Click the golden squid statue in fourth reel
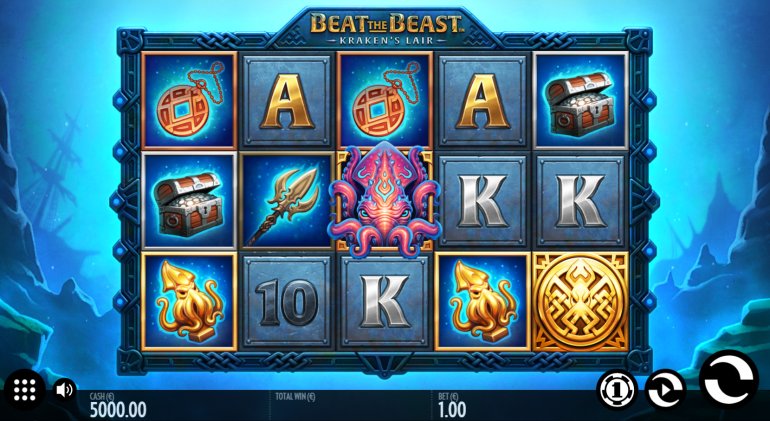Screen dimensions: 770x421 click(x=482, y=302)
